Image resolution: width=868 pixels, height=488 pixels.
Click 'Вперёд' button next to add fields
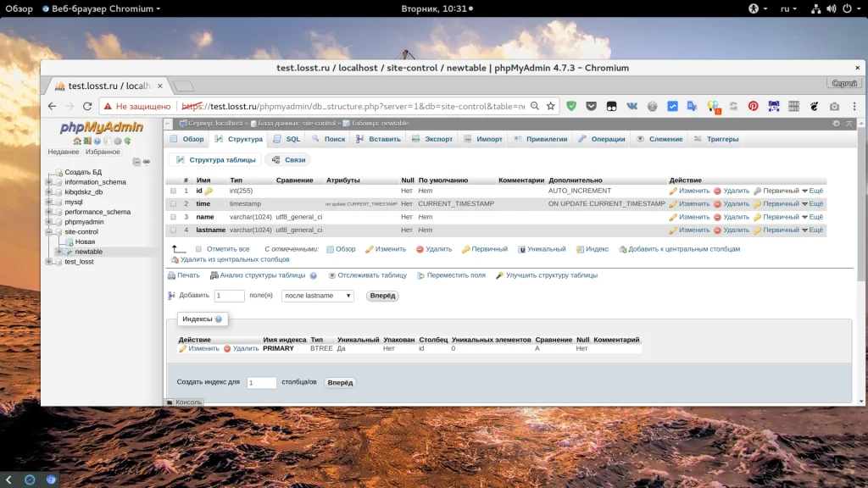[382, 296]
